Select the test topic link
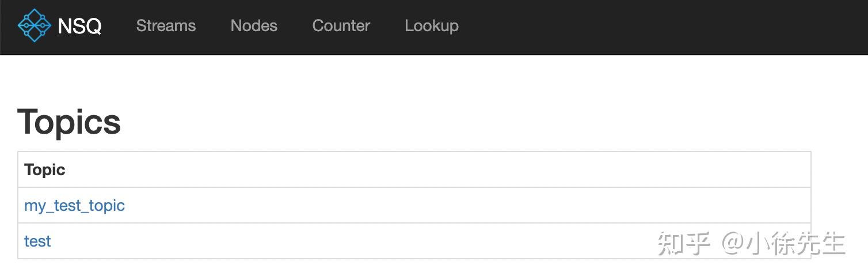Image resolution: width=868 pixels, height=280 pixels. (37, 241)
